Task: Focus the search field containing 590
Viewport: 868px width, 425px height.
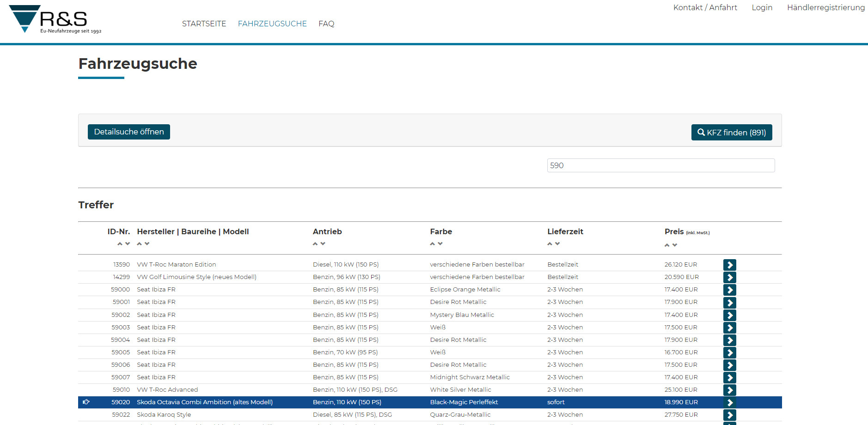Action: 660,165
